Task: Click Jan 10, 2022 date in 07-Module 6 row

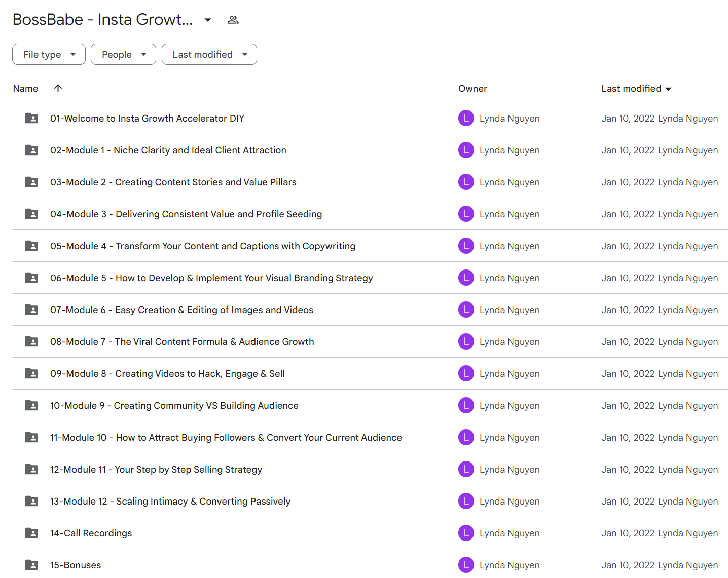Action: (628, 310)
